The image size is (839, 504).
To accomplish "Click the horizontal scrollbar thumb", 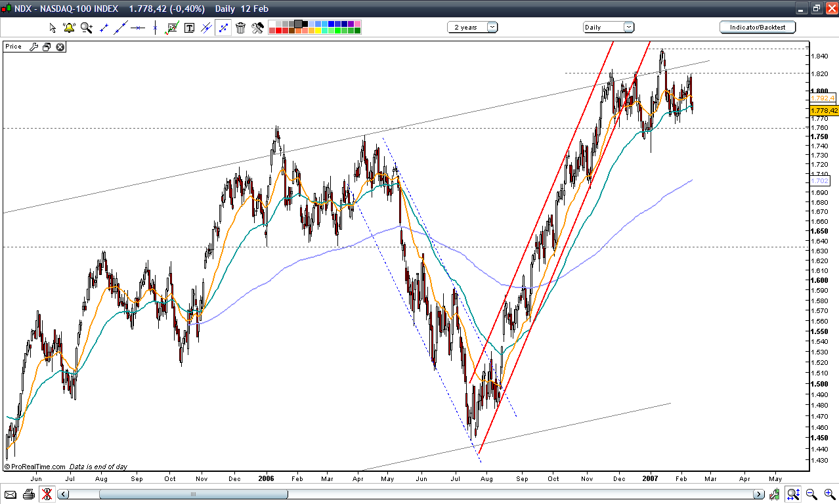I will coord(193,494).
